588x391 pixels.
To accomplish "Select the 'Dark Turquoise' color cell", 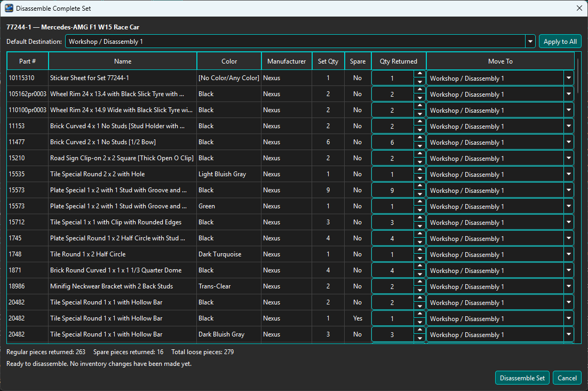I will (x=229, y=254).
